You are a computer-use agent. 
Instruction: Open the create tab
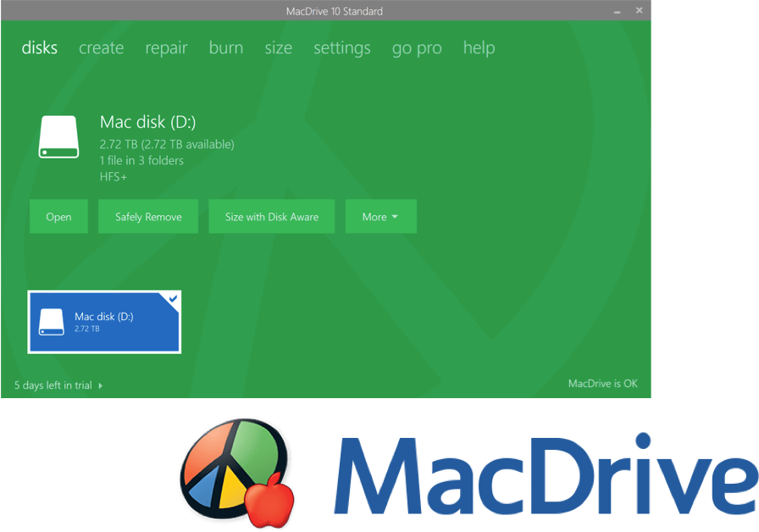point(101,48)
